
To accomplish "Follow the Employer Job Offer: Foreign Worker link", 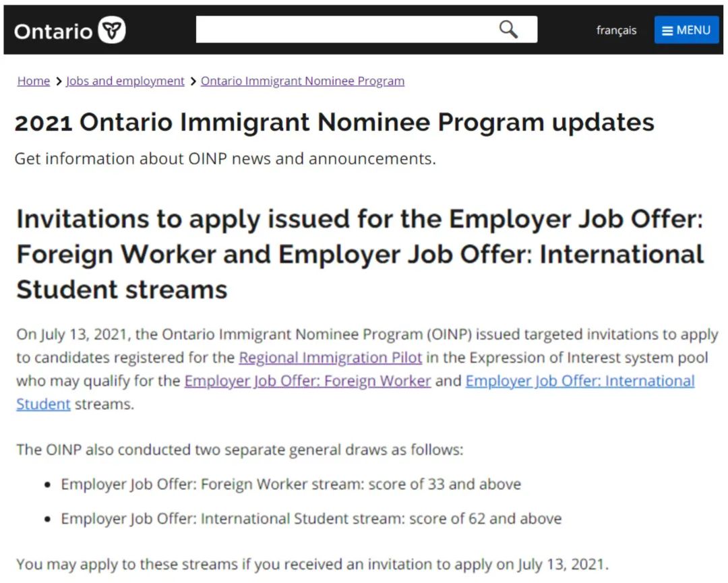I will [307, 381].
